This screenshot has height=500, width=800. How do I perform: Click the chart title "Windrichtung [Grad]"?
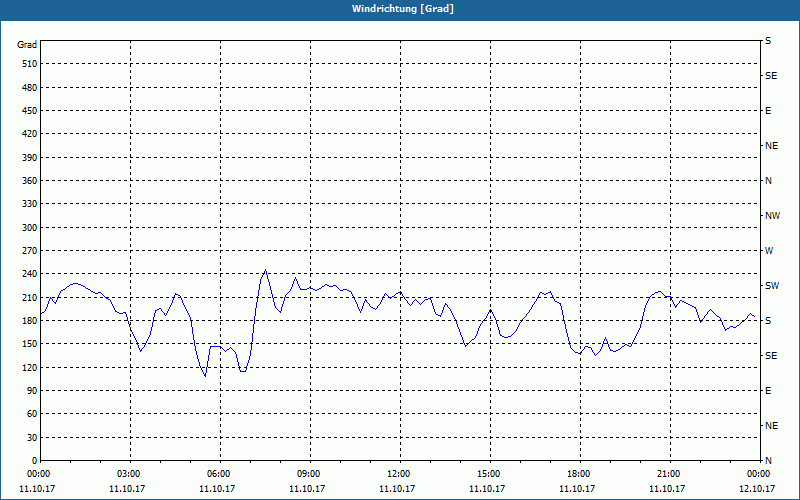(403, 9)
